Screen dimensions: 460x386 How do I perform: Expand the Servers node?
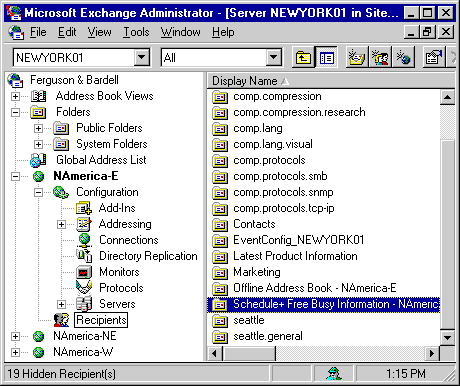click(x=61, y=304)
